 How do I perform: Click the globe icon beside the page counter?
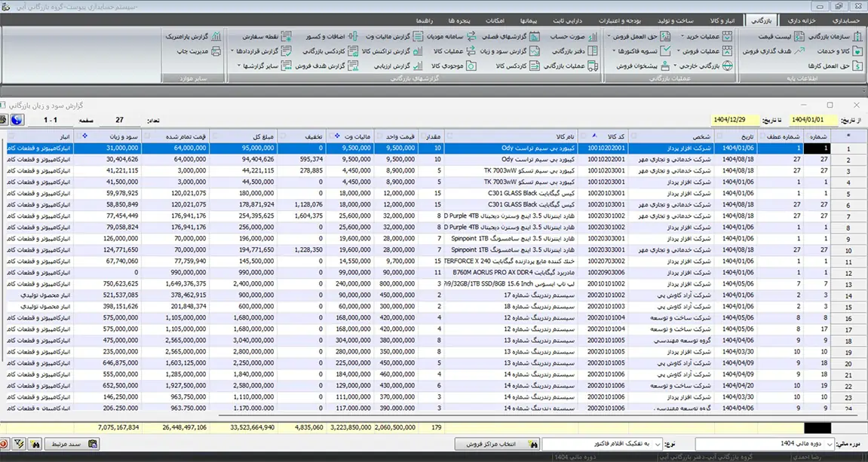[17, 120]
